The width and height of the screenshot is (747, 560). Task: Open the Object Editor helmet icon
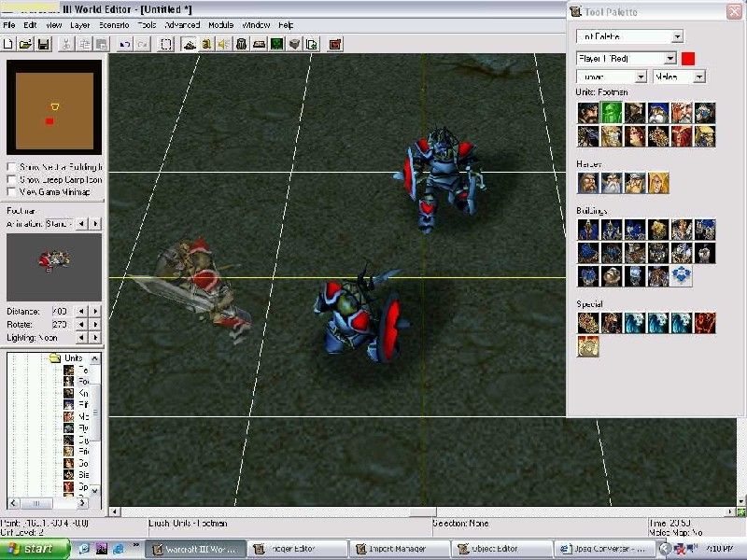(242, 44)
